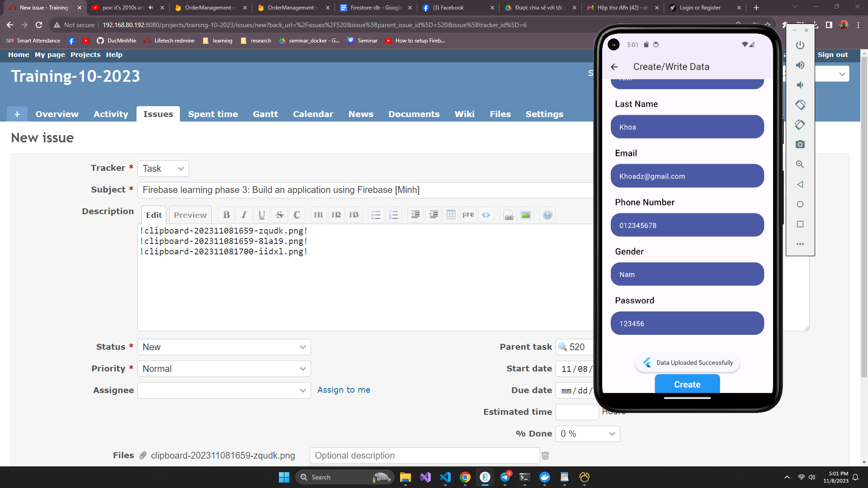
Task: Click emulator power button icon
Action: pos(800,45)
